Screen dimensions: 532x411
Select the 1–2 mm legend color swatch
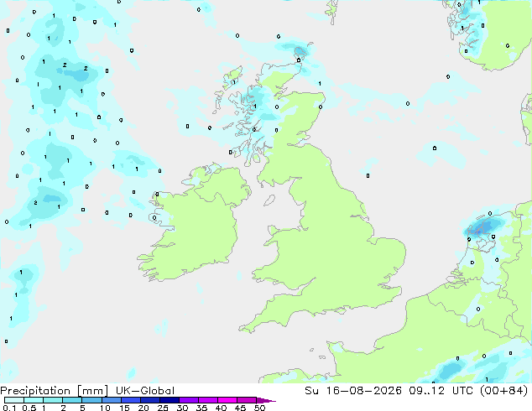[x=53, y=400]
